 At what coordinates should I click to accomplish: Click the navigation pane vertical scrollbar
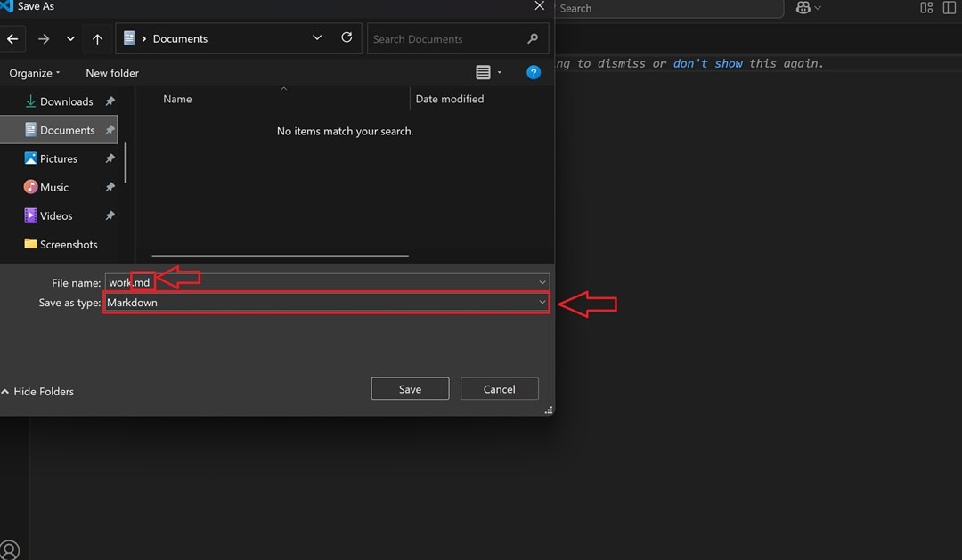126,163
